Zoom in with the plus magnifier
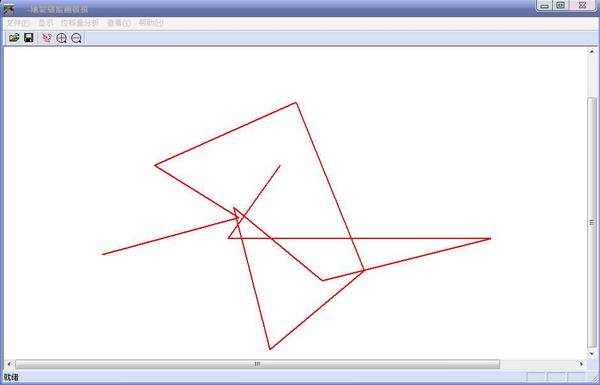Screen dimensions: 600x385 pyautogui.click(x=61, y=38)
